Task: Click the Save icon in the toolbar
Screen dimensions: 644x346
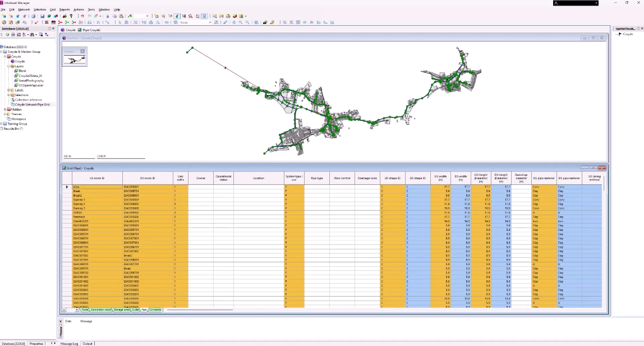Action: [x=42, y=16]
